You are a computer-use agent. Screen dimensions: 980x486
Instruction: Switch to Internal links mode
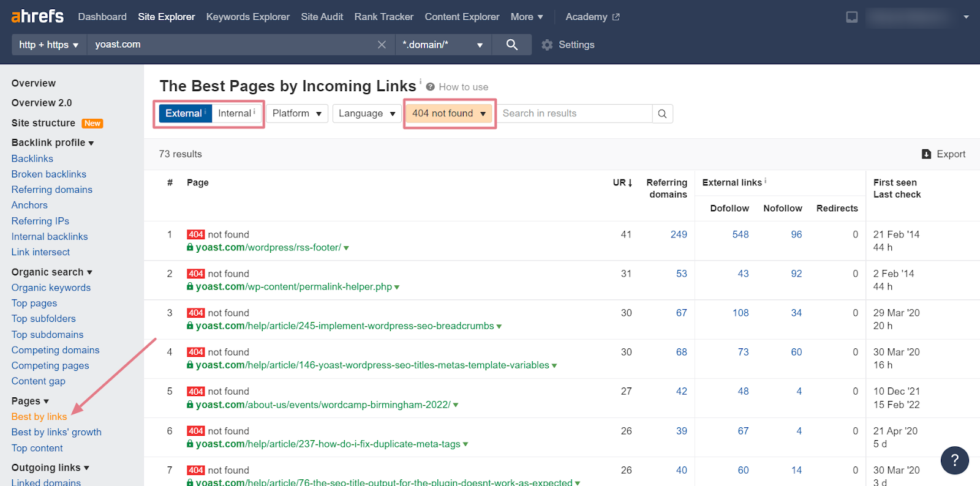coord(236,113)
